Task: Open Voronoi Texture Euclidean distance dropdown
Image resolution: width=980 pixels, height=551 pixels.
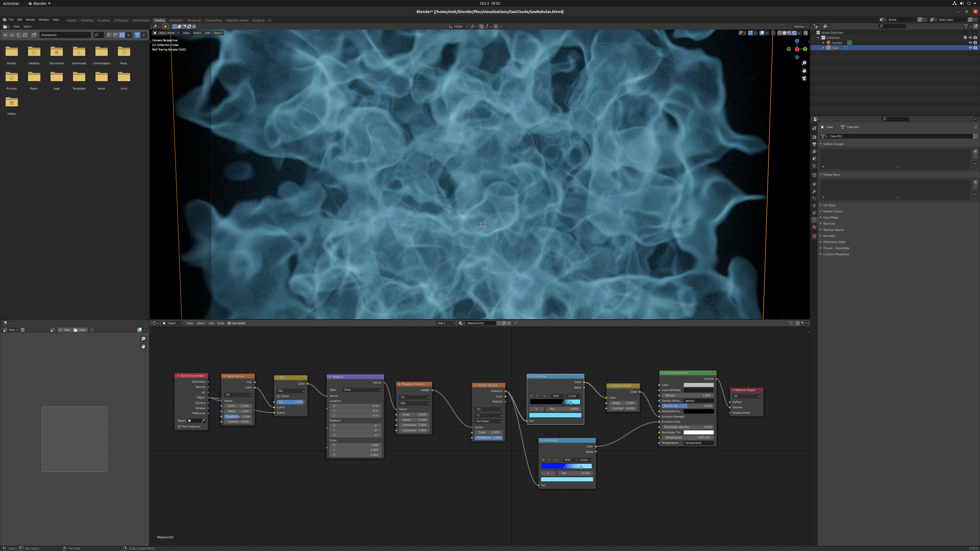Action: [x=489, y=421]
